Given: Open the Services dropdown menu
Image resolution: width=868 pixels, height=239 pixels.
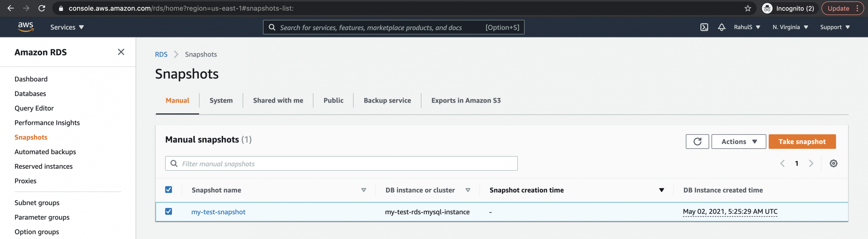Looking at the screenshot, I should pos(67,27).
